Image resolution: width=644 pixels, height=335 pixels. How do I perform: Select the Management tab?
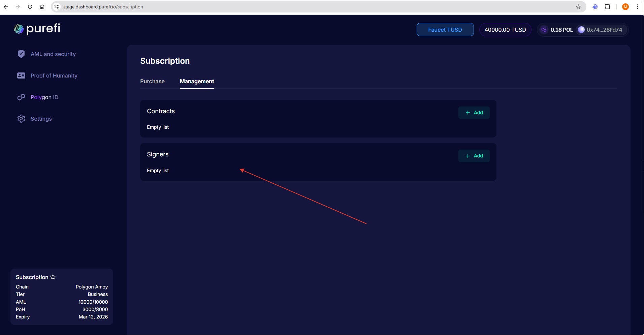click(197, 81)
